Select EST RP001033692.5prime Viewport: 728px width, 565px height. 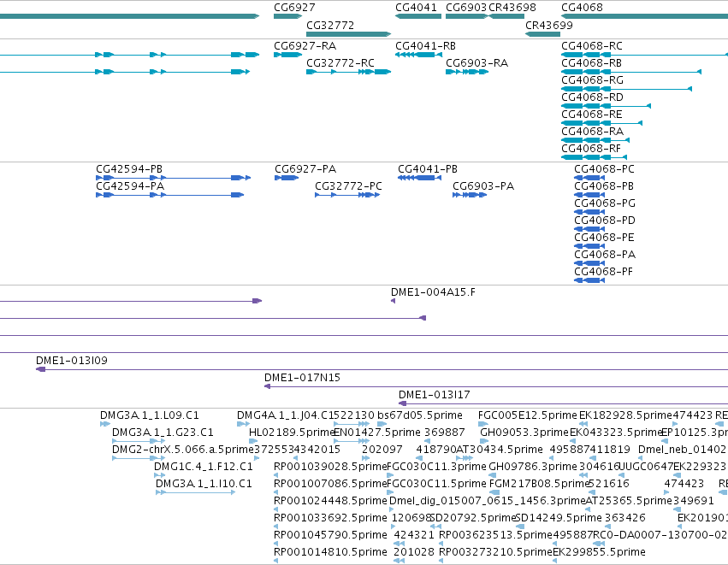330,518
